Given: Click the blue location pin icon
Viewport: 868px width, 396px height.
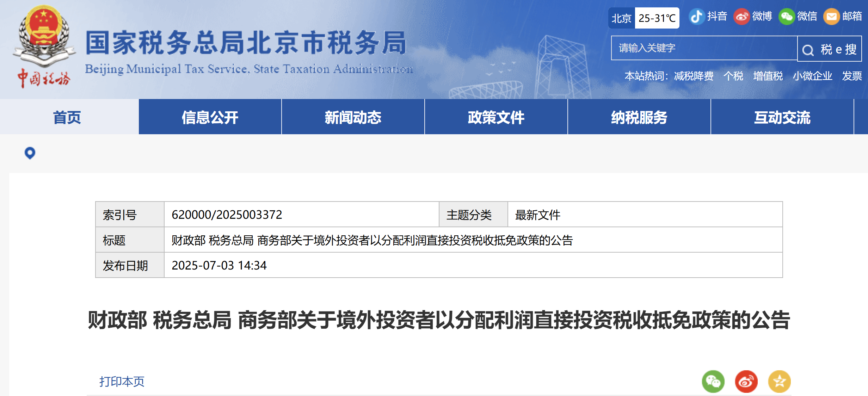Looking at the screenshot, I should tap(30, 153).
